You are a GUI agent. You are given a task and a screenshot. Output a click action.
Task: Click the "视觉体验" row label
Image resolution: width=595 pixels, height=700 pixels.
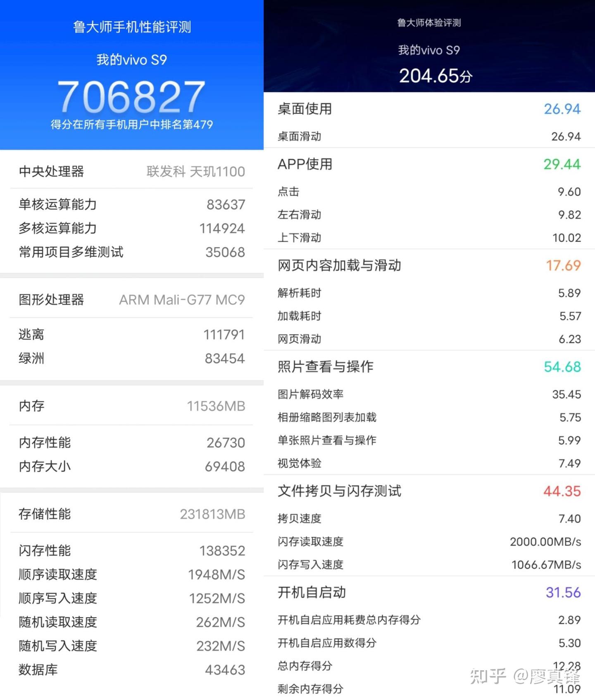[x=300, y=463]
